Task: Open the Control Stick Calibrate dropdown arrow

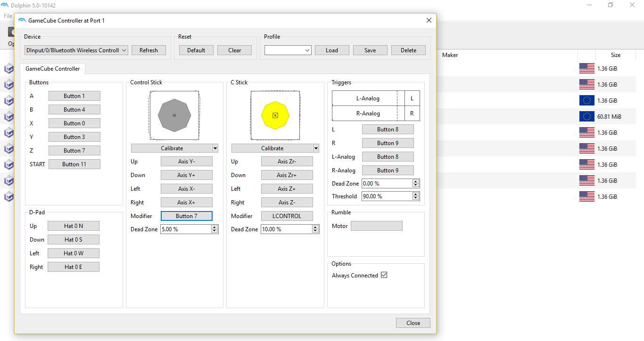Action: (215, 148)
